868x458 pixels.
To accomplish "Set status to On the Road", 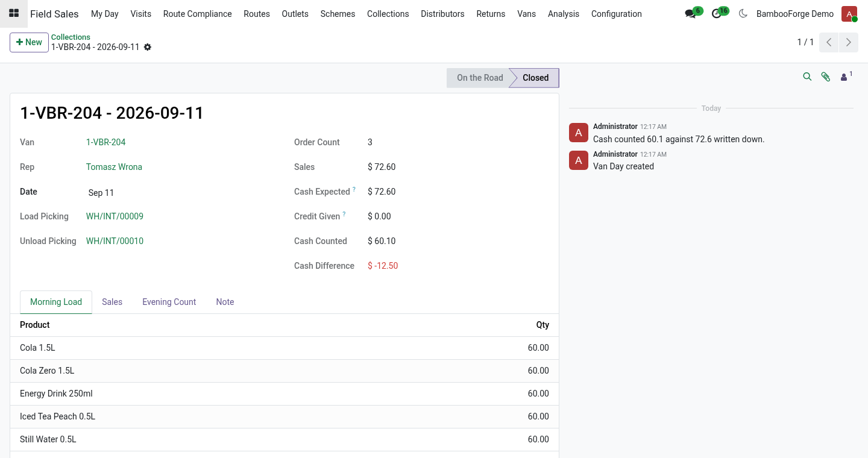I will pyautogui.click(x=480, y=78).
